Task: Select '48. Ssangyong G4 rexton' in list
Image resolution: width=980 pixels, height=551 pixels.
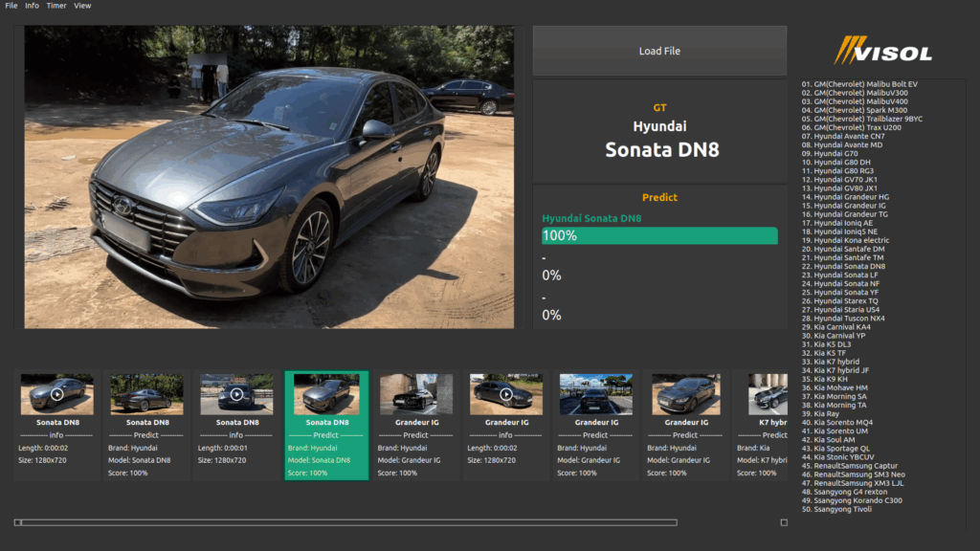Action: (x=844, y=493)
